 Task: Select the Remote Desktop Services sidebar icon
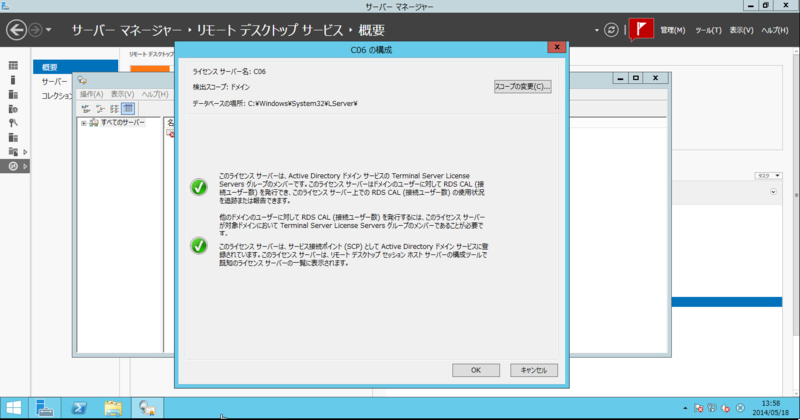click(13, 166)
